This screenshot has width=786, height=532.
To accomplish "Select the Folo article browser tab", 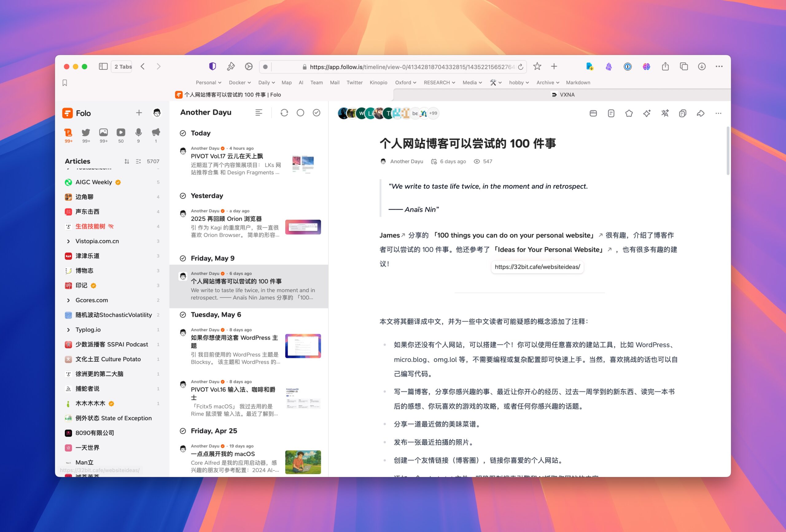I will 228,95.
